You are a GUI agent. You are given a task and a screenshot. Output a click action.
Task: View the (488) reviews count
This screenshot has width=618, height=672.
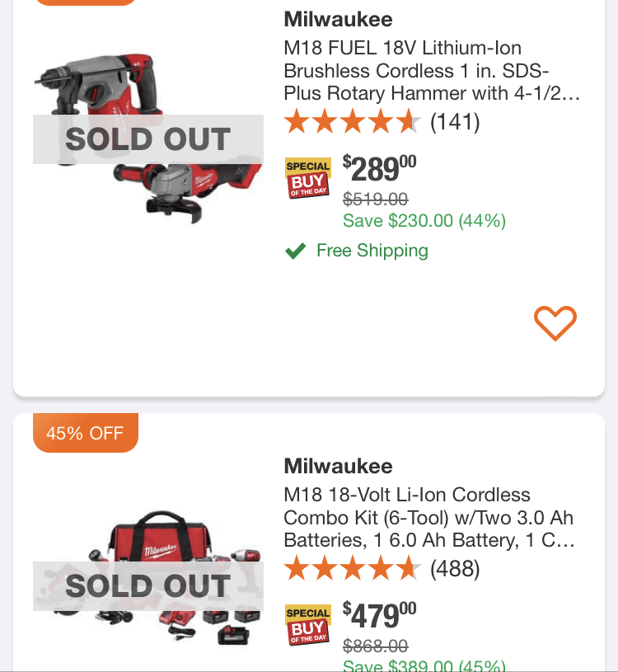tap(455, 569)
